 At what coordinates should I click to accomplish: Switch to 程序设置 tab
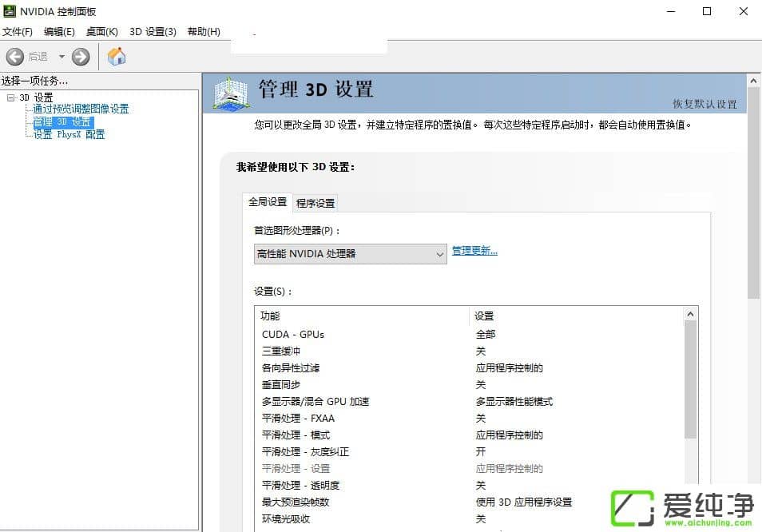coord(316,203)
